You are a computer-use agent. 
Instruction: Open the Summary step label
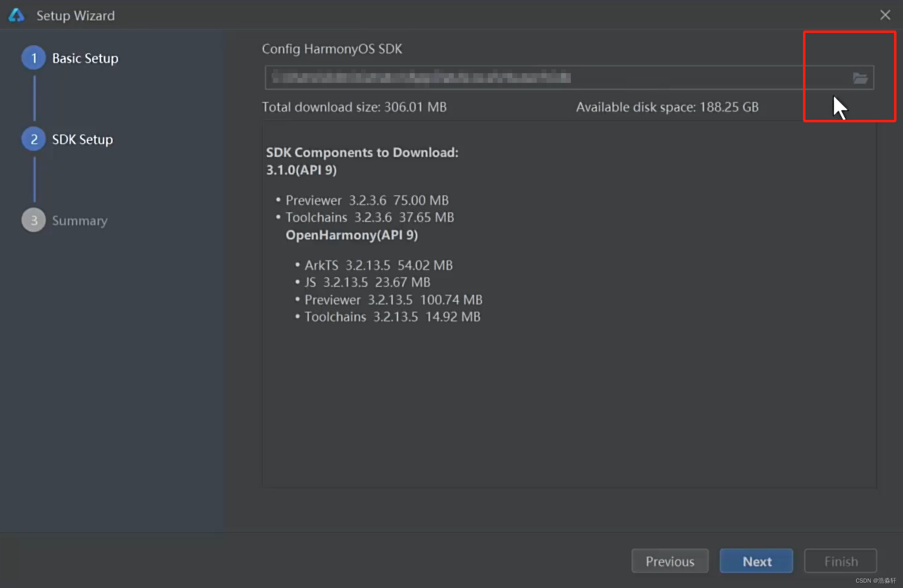(80, 221)
